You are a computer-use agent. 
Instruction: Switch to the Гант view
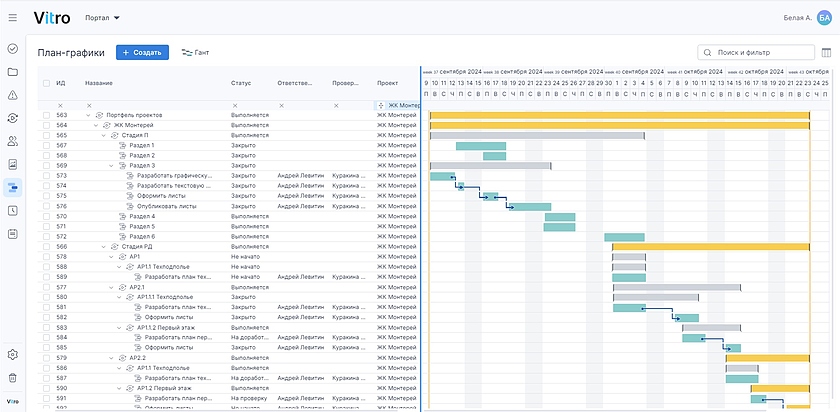tap(195, 52)
